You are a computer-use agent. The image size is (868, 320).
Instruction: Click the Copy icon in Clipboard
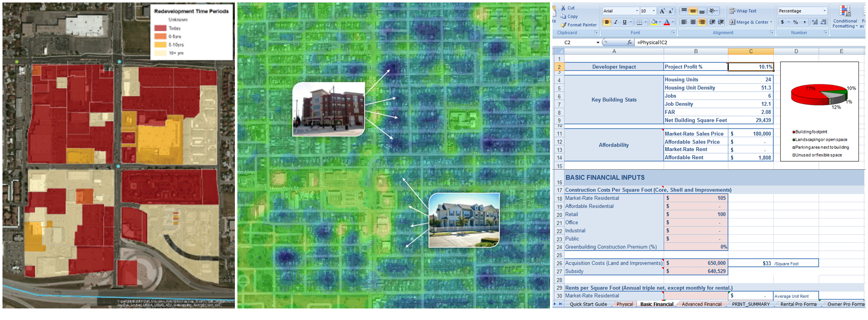(x=563, y=17)
